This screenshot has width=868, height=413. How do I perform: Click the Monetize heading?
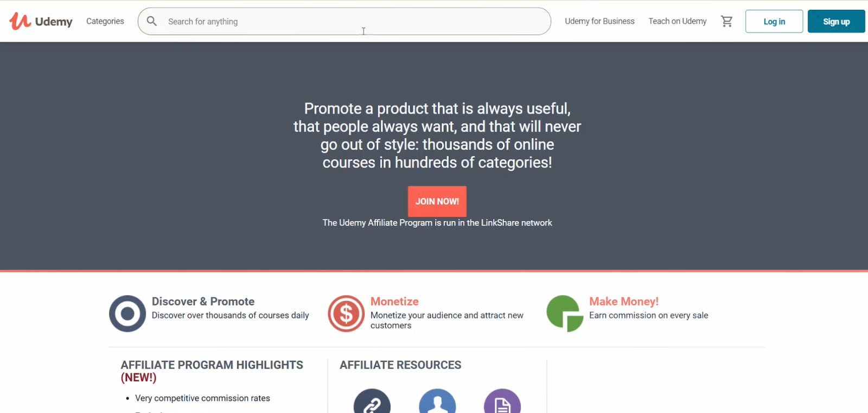(394, 301)
